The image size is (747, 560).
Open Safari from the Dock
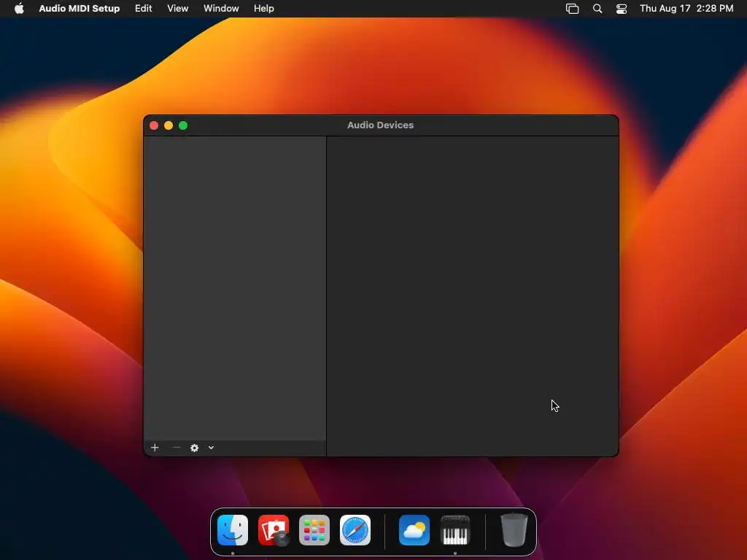tap(355, 530)
